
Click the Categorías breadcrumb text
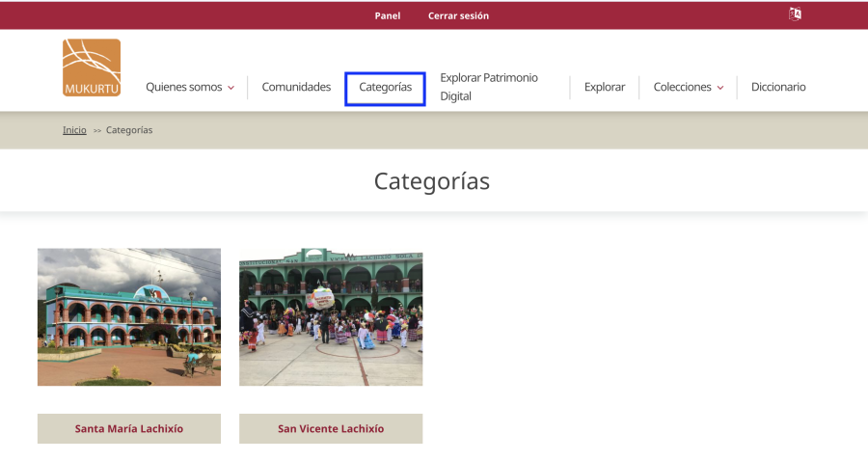129,130
